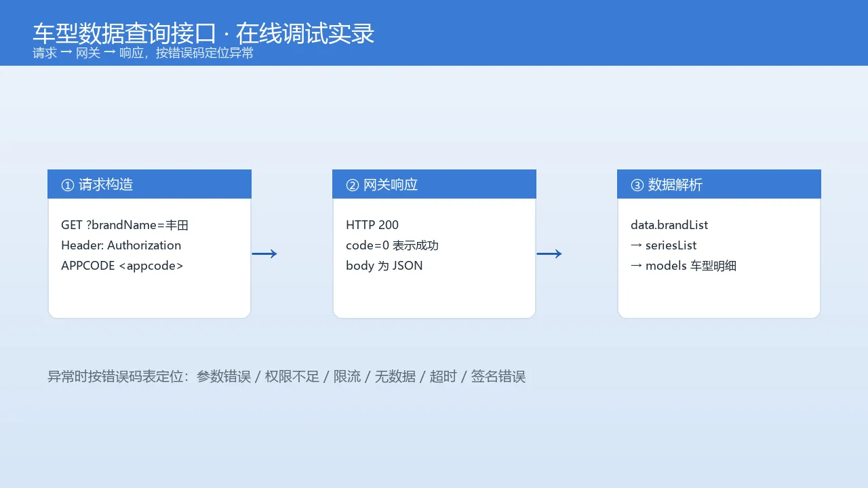The width and height of the screenshot is (868, 488).
Task: Click the 异常时按错误码表定位 footer note
Action: tap(286, 376)
